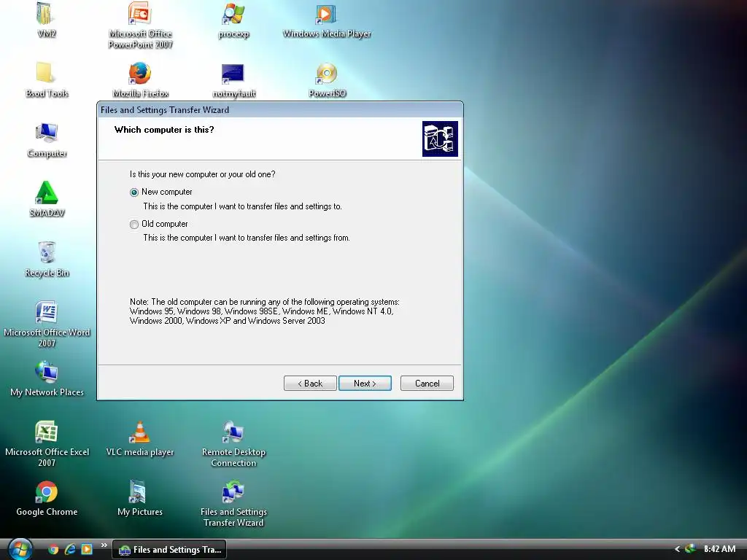Proceed with the Next button
The height and width of the screenshot is (560, 747).
tap(365, 384)
